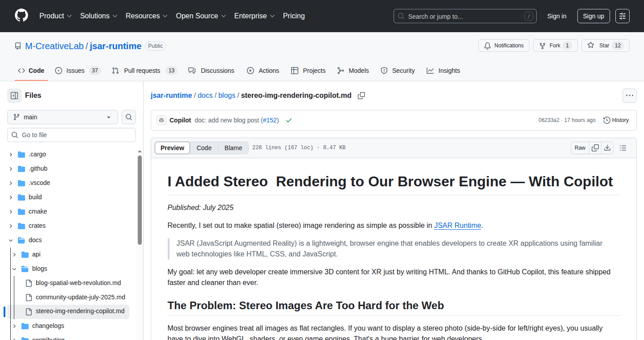Switch to Blame view

(233, 148)
